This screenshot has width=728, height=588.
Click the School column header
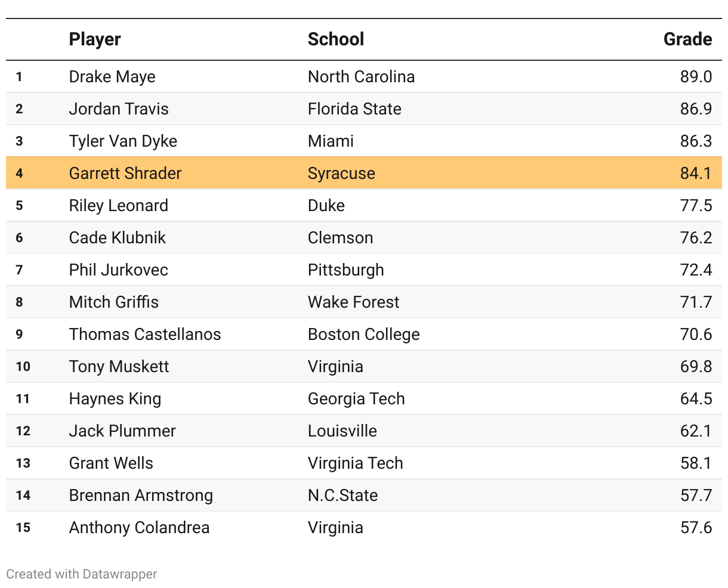pos(335,39)
